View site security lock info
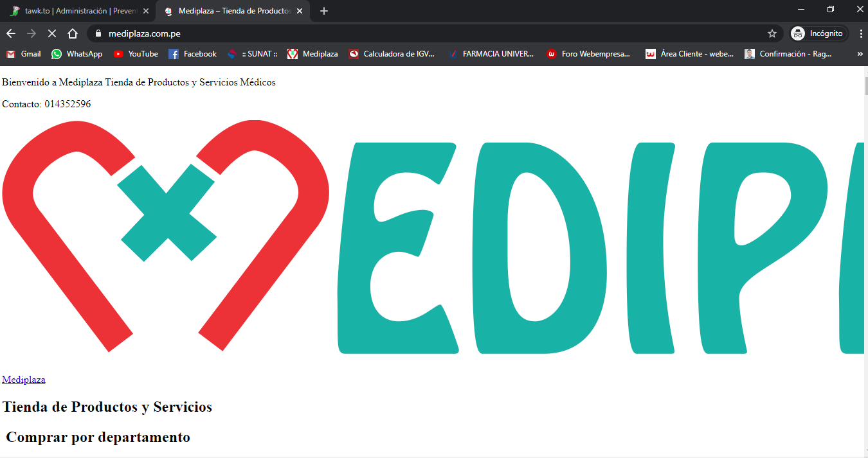The image size is (868, 458). (98, 33)
